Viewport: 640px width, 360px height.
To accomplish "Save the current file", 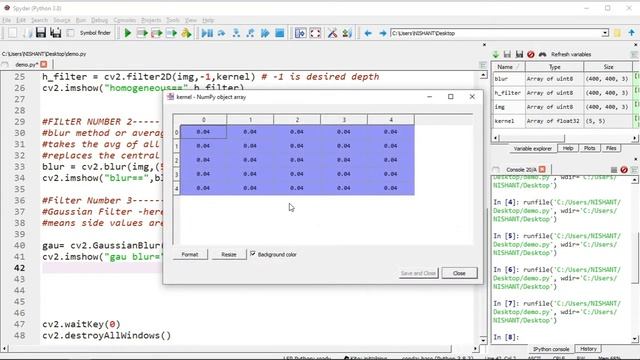I will coord(41,33).
